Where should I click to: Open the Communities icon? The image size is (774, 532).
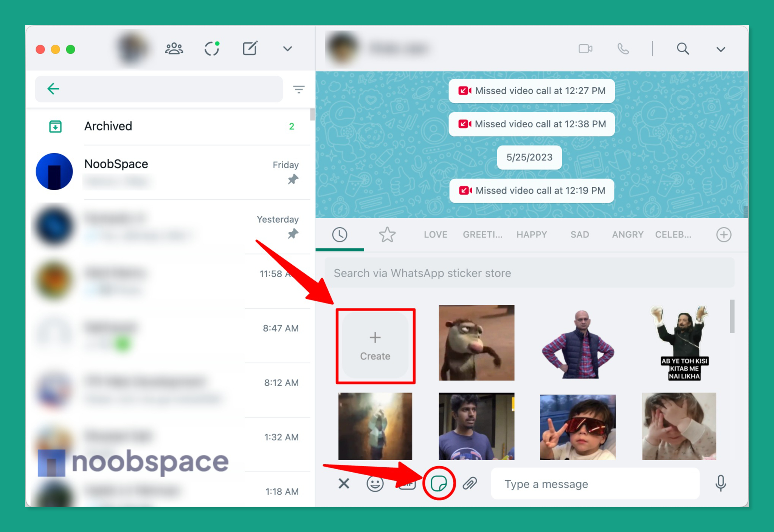[x=174, y=48]
